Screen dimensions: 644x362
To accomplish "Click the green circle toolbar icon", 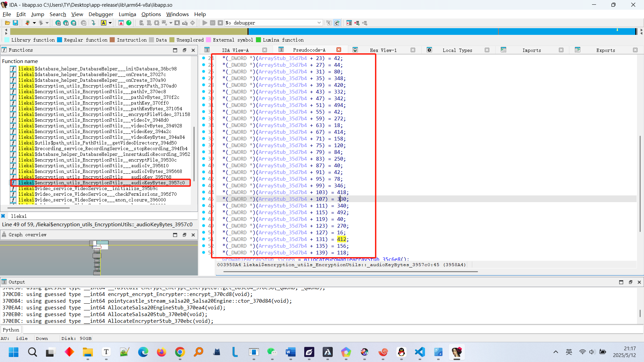I will (129, 23).
